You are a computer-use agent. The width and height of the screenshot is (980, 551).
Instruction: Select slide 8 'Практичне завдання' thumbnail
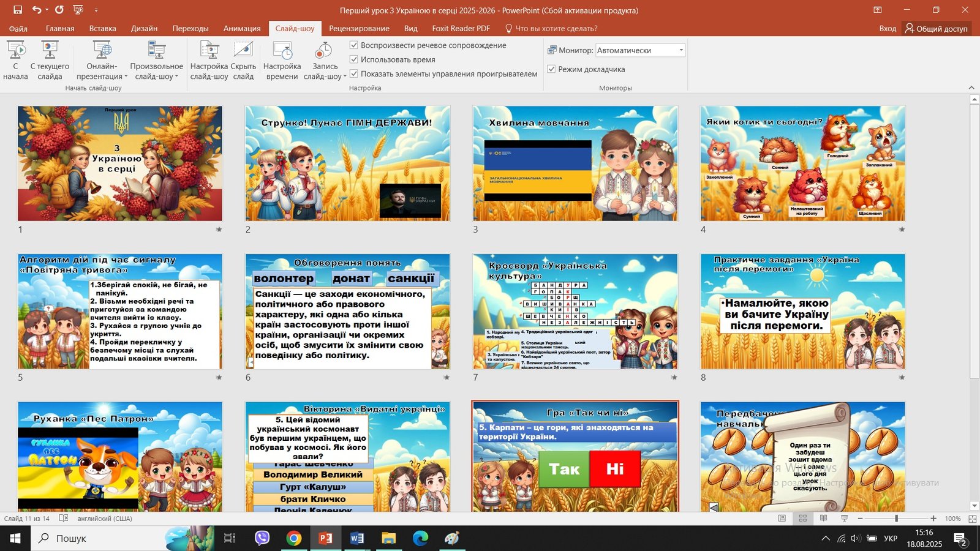[x=803, y=312]
